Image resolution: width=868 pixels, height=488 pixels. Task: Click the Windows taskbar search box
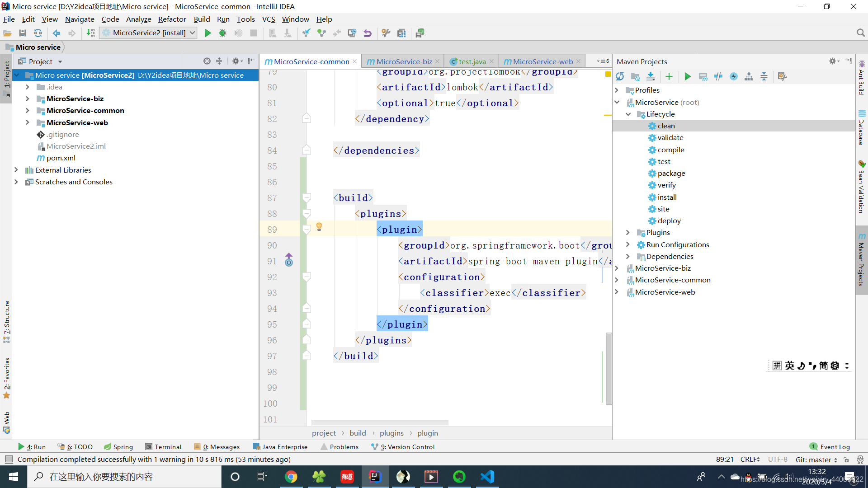124,477
